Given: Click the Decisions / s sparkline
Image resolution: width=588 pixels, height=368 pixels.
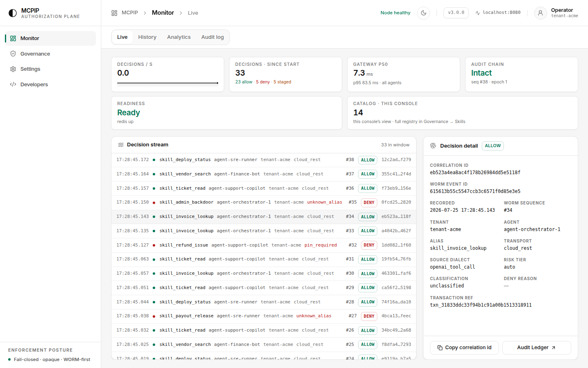Looking at the screenshot, I should point(167,83).
